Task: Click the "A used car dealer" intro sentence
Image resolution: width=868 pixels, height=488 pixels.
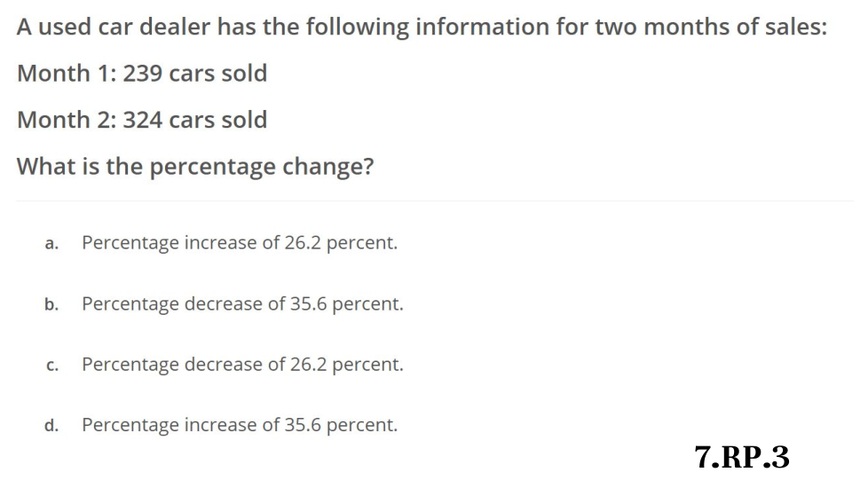Action: tap(422, 27)
